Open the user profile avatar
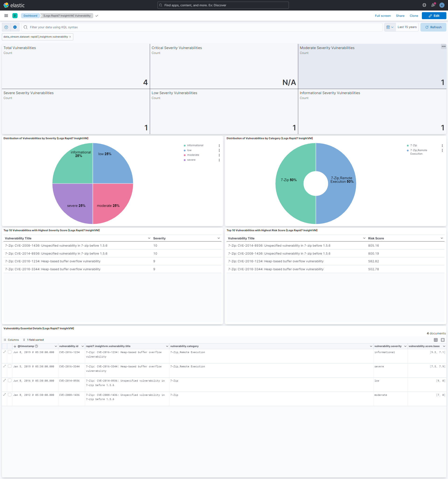Viewport: 448px width, 479px height. (x=442, y=5)
